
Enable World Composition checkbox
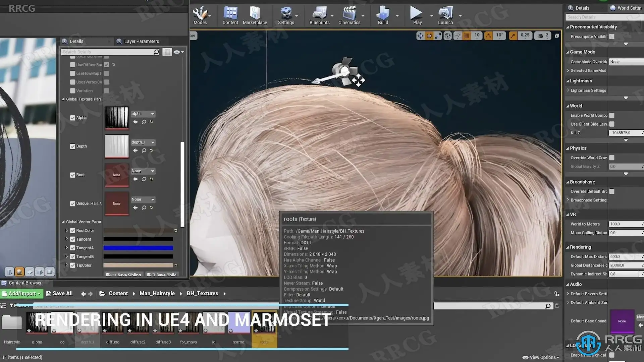point(612,115)
